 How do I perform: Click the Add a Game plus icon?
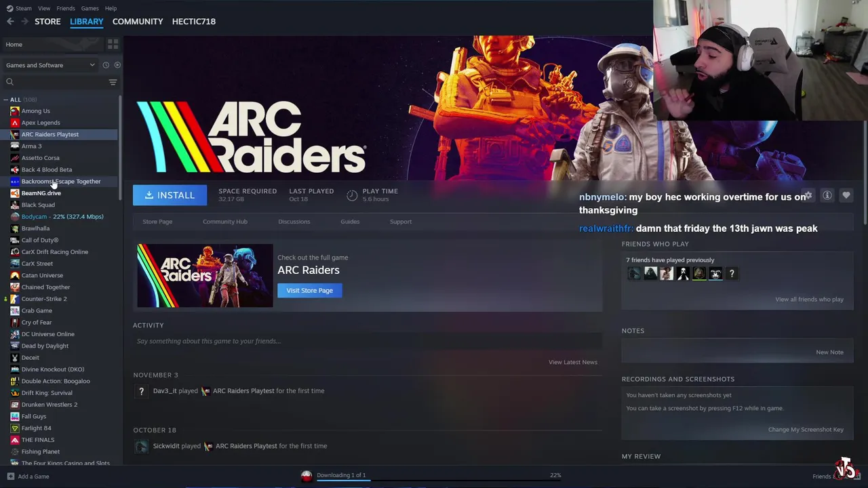10,476
